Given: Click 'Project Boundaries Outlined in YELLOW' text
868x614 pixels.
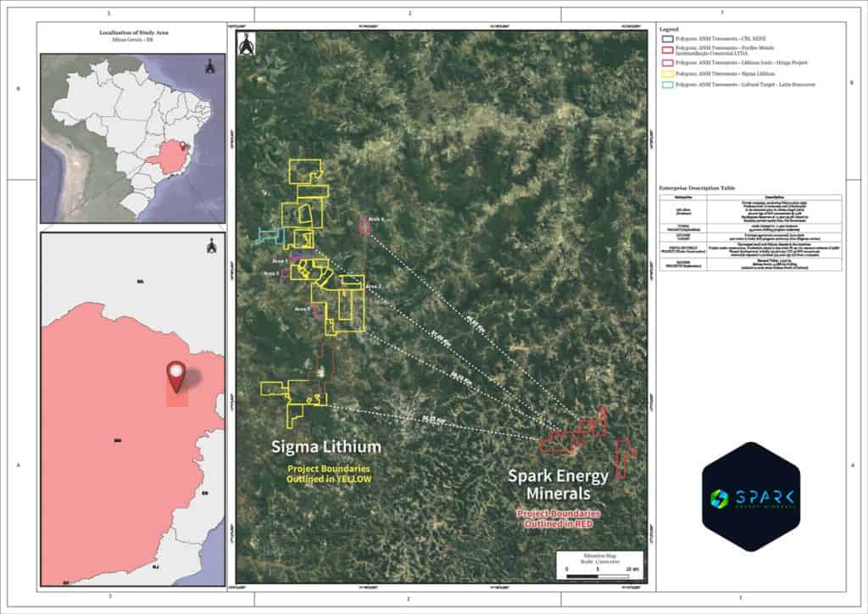Looking at the screenshot, I should (329, 474).
